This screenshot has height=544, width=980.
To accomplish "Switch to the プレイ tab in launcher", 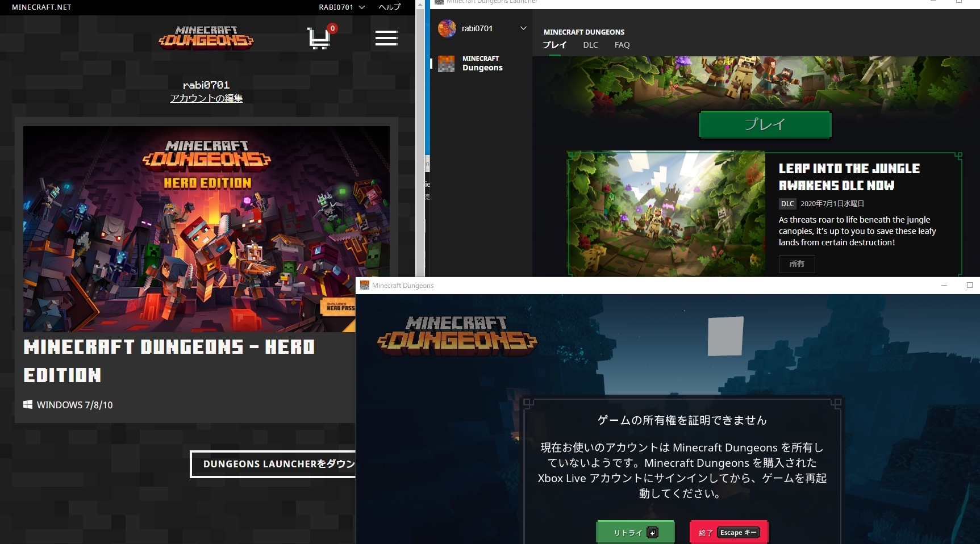I will point(554,45).
